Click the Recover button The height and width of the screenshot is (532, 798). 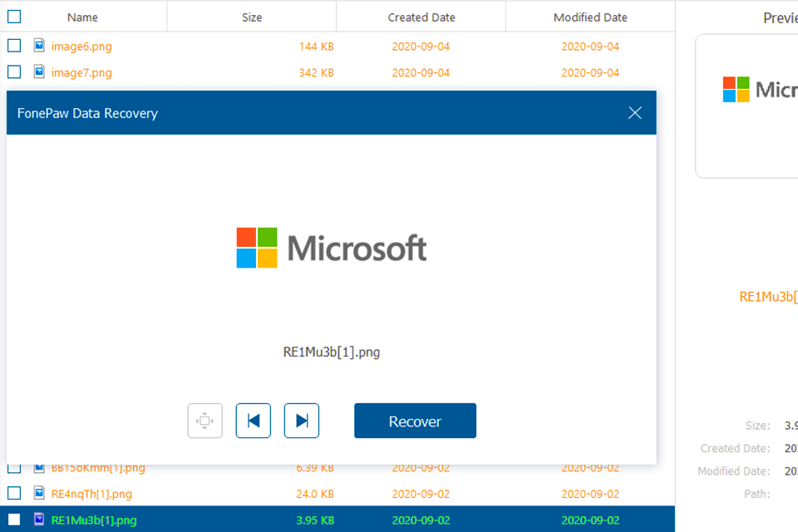415,421
